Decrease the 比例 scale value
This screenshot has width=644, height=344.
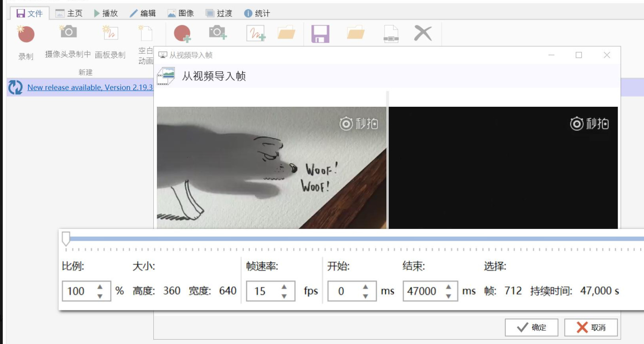tap(100, 296)
